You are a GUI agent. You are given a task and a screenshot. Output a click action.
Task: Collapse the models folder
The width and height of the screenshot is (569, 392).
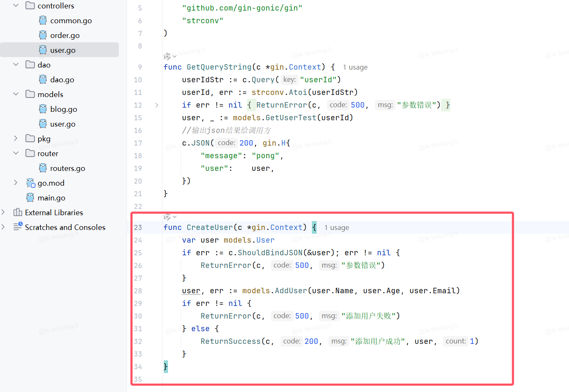tap(16, 94)
